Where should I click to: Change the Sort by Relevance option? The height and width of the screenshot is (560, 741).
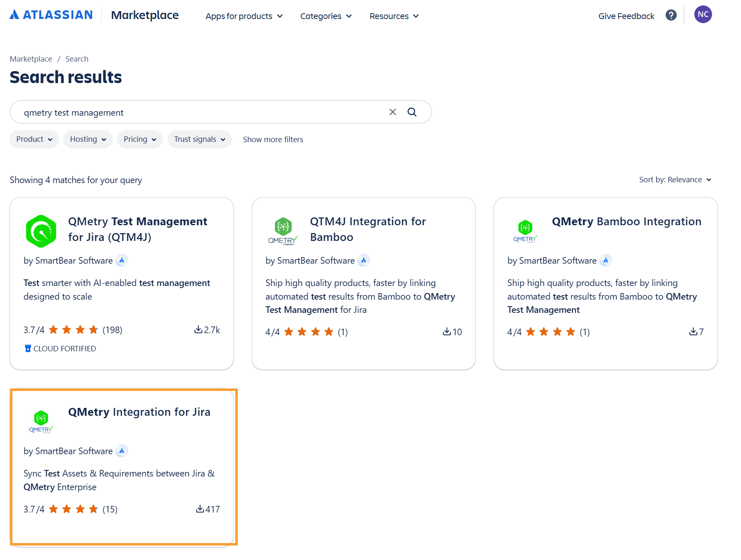tap(675, 180)
